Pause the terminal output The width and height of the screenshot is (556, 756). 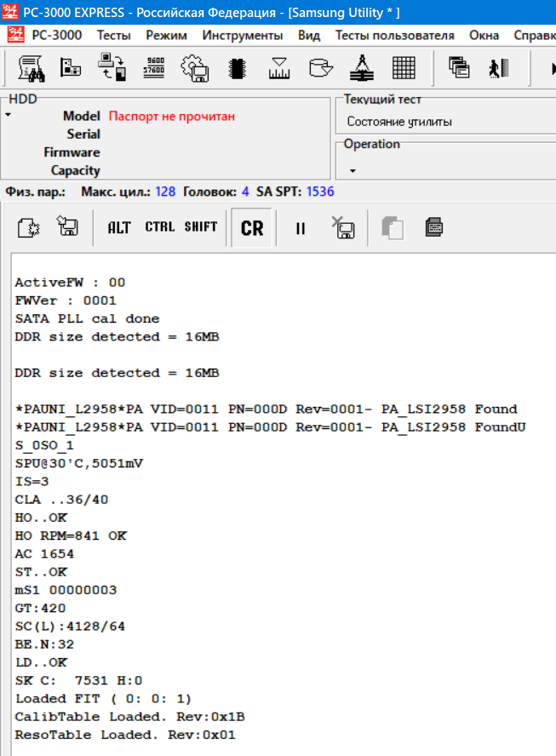301,228
